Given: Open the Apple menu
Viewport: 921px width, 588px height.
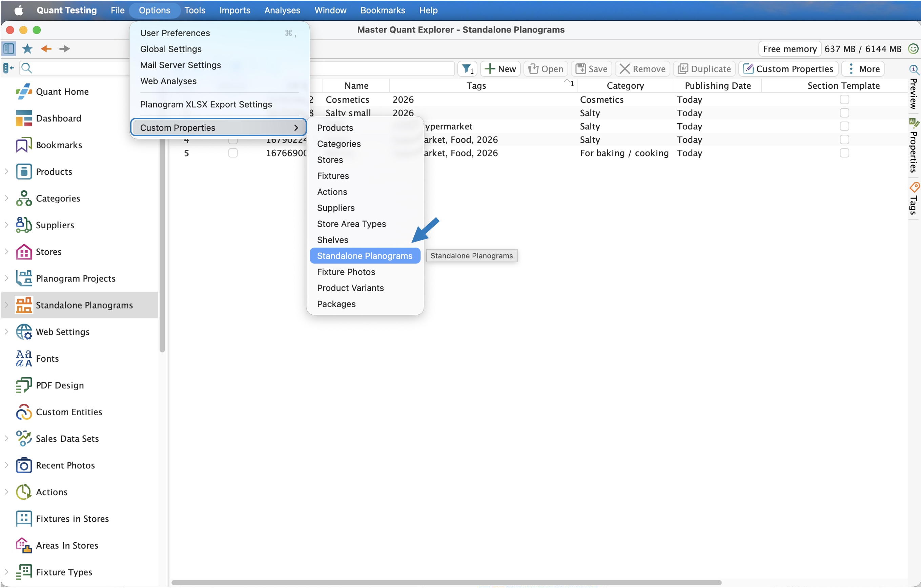Looking at the screenshot, I should tap(18, 10).
